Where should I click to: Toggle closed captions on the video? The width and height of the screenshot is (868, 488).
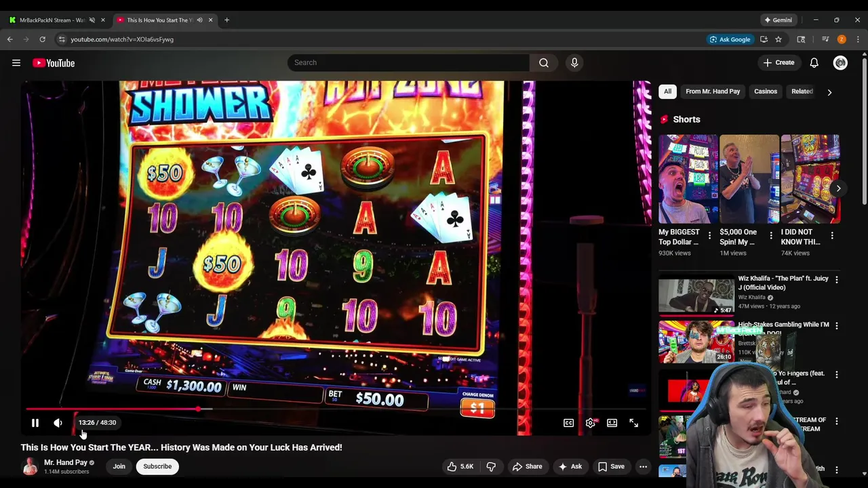(x=568, y=423)
